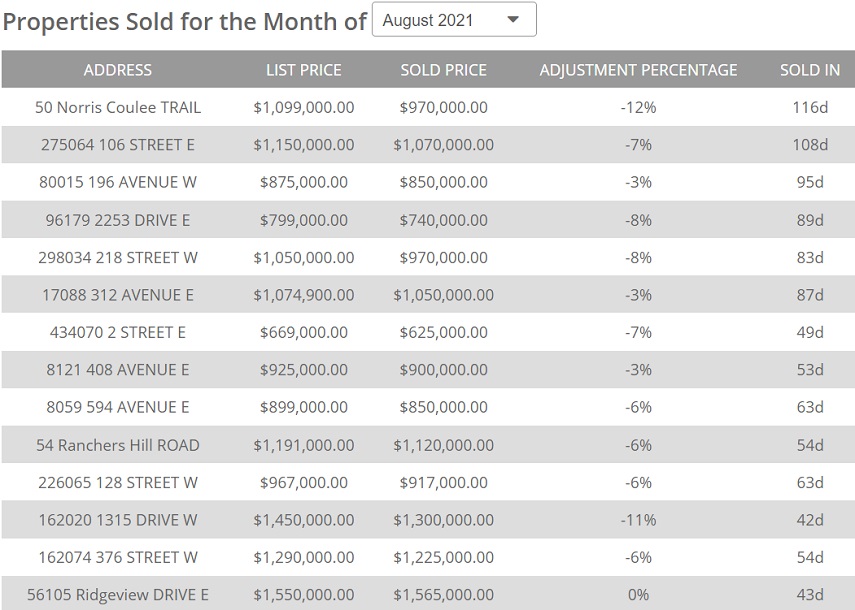Open the 54 Ranchers Hill ROAD listing
Screen dimensions: 855x610
pyautogui.click(x=118, y=445)
